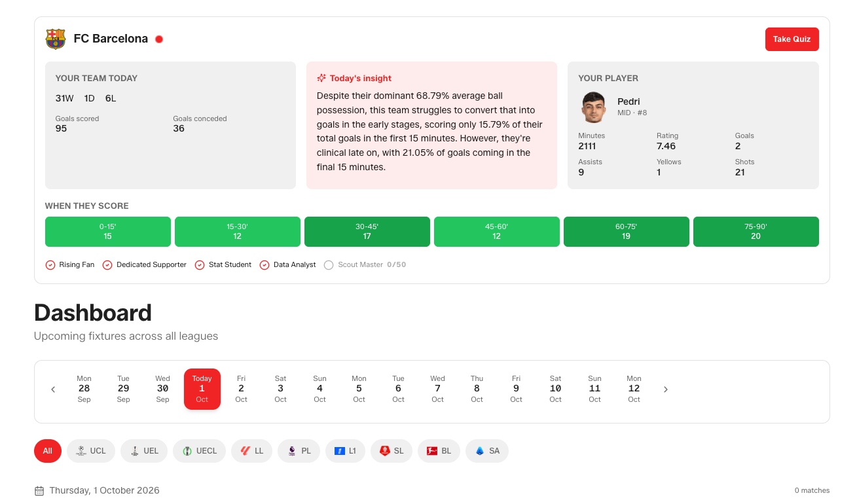This screenshot has width=857, height=504.
Task: Select Sun 4 Oct in date strip
Action: 320,389
